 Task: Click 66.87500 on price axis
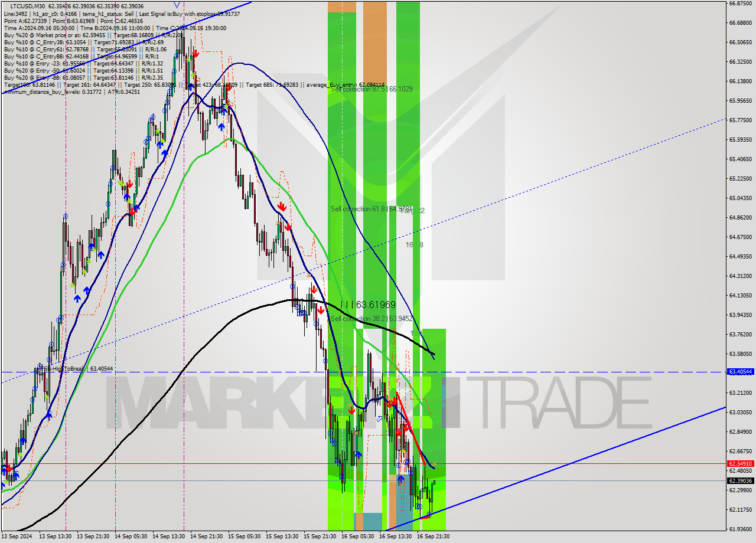pos(740,3)
